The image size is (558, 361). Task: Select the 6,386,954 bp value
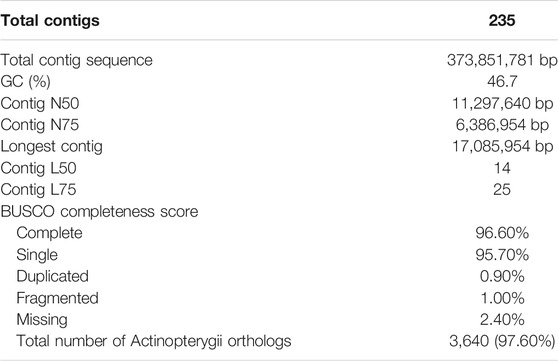click(x=502, y=125)
